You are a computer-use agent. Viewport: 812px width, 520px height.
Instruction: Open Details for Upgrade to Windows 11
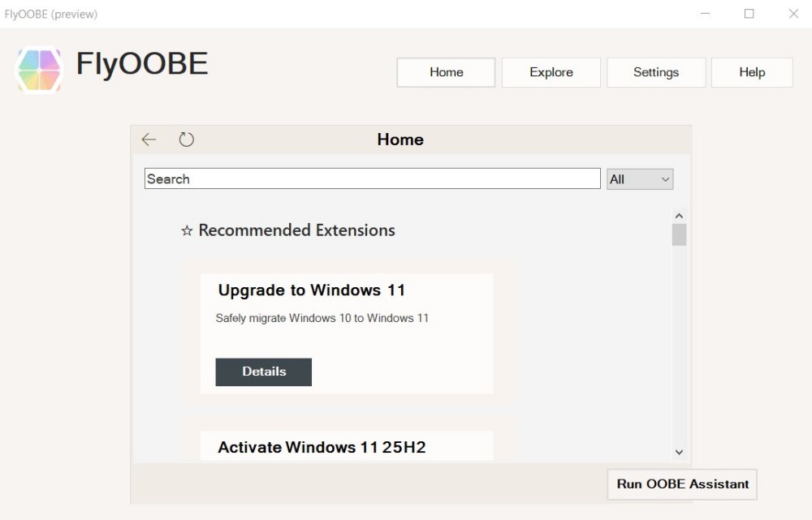[x=263, y=372]
